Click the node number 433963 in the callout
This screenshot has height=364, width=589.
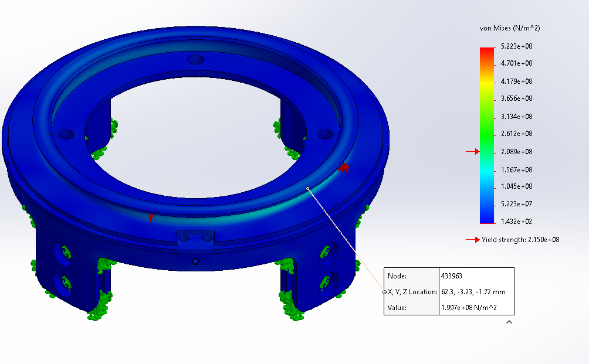452,275
